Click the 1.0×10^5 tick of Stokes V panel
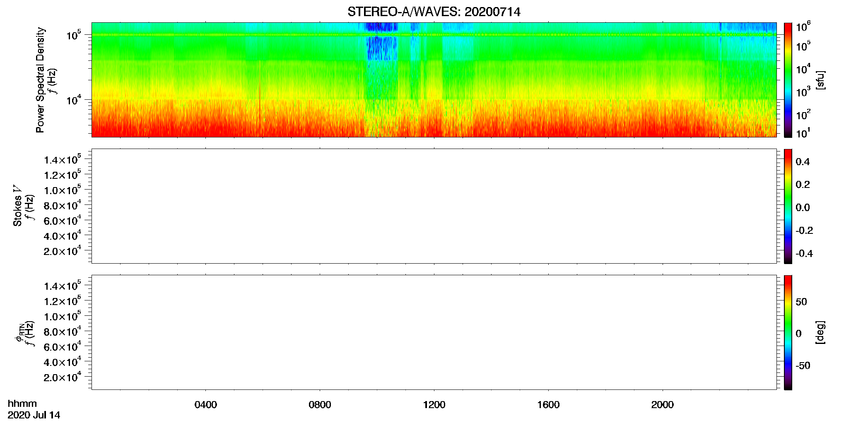 62,190
